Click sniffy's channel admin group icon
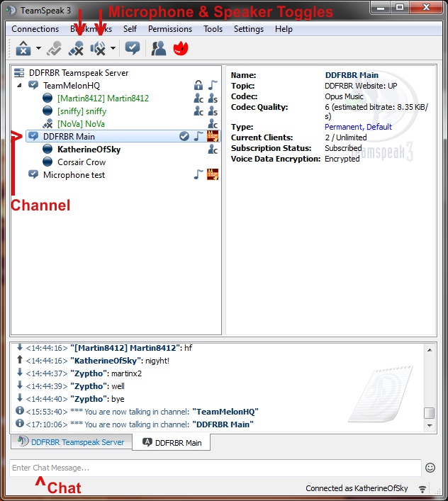The height and width of the screenshot is (501, 448). 198,111
